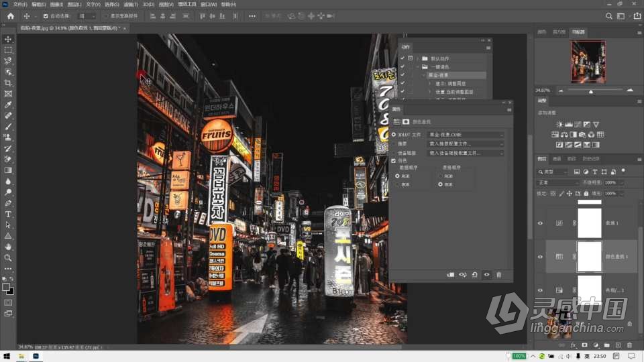The height and width of the screenshot is (362, 644).
Task: Delete the adjustment via the Properties trash icon
Action: click(499, 275)
